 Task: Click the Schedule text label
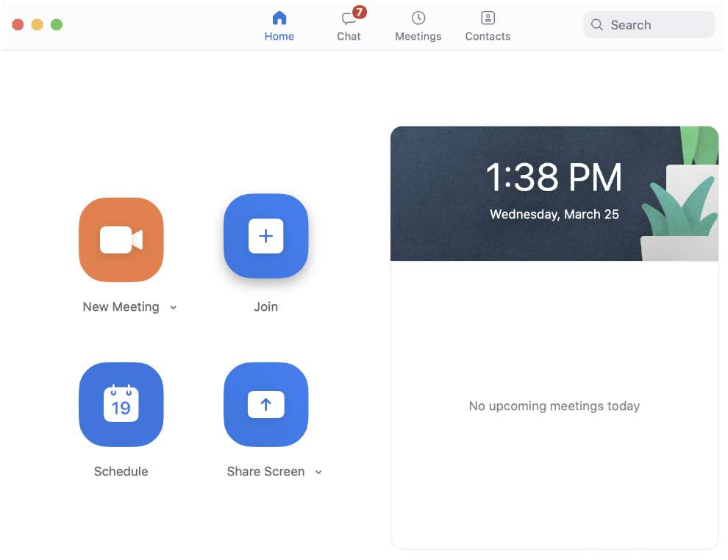coord(121,471)
